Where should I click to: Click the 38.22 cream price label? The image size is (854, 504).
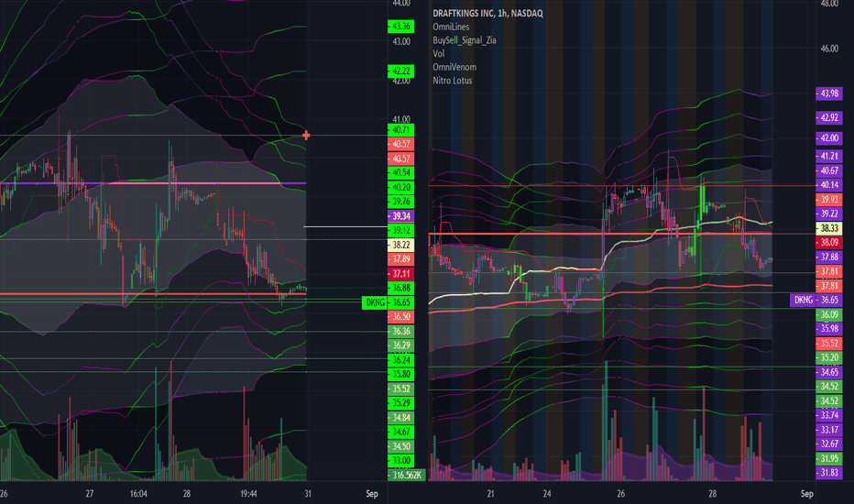click(400, 246)
